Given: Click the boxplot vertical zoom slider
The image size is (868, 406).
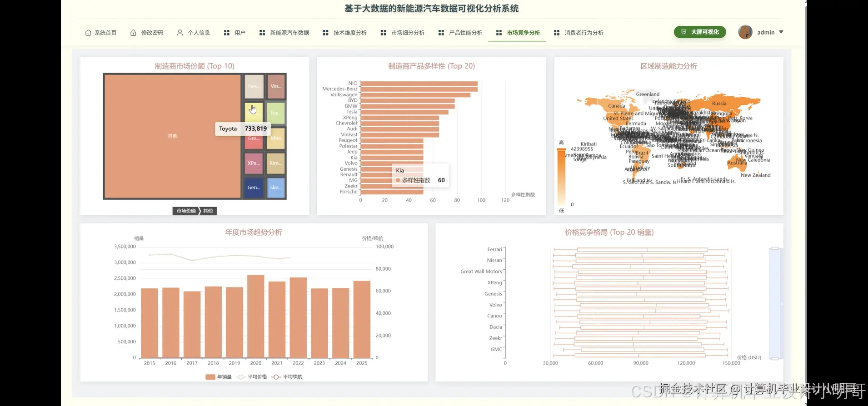Looking at the screenshot, I should 774,303.
